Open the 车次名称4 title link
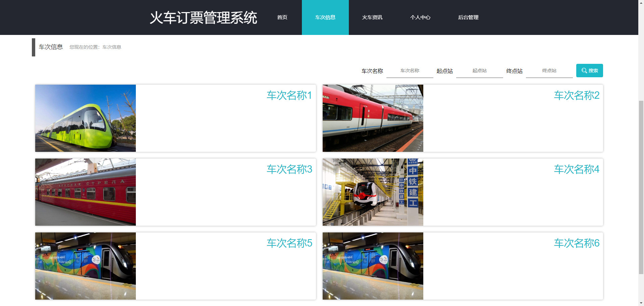Screen dimensions: 644x306 tap(577, 169)
